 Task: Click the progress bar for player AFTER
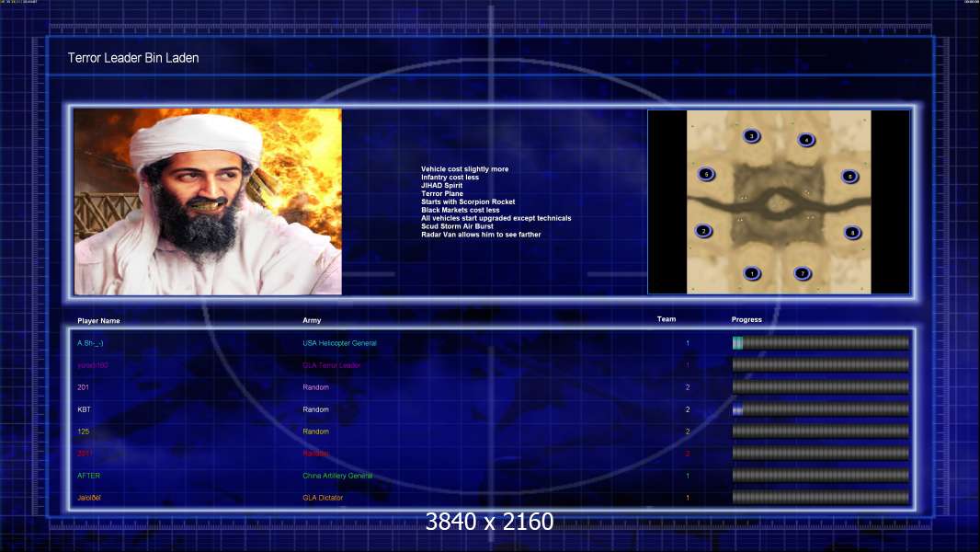point(821,476)
